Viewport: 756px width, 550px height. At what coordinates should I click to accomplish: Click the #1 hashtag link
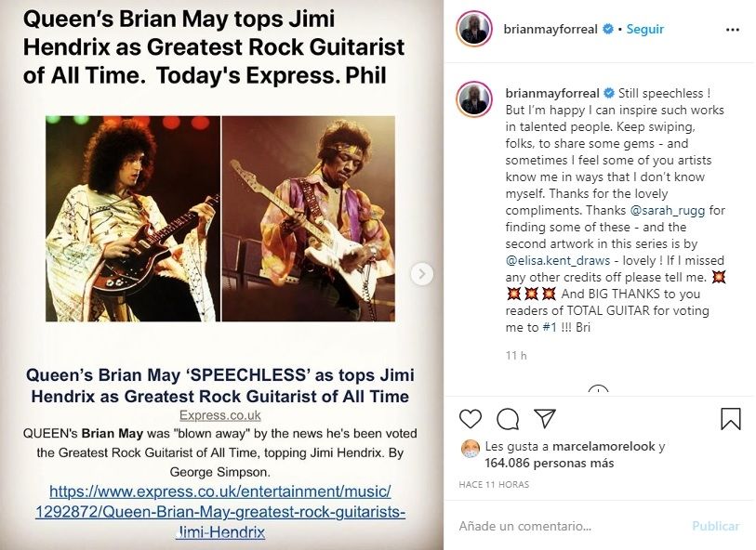550,327
